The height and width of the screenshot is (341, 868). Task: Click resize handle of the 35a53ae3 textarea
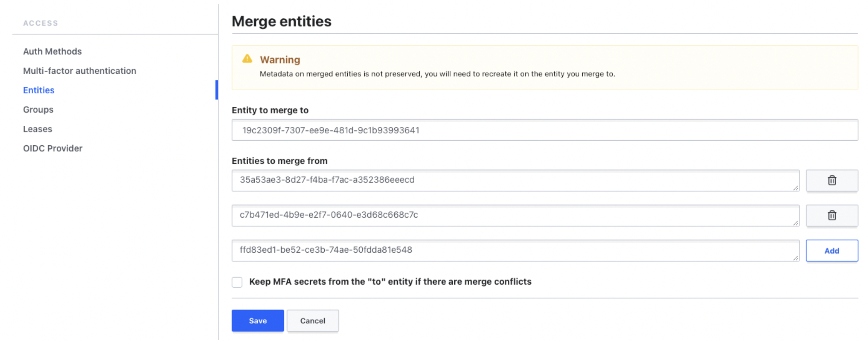click(x=795, y=188)
